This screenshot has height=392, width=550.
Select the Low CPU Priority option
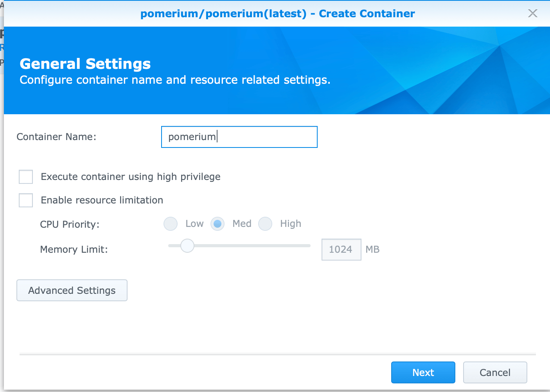click(171, 224)
